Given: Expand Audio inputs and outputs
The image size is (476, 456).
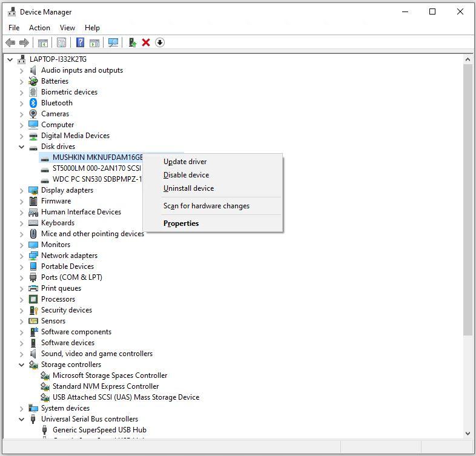Looking at the screenshot, I should pos(22,71).
